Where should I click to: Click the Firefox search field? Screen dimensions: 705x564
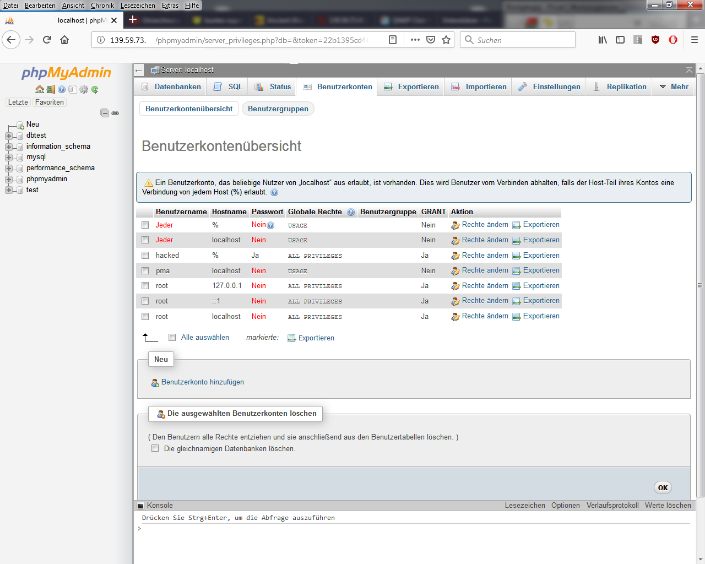pyautogui.click(x=520, y=40)
